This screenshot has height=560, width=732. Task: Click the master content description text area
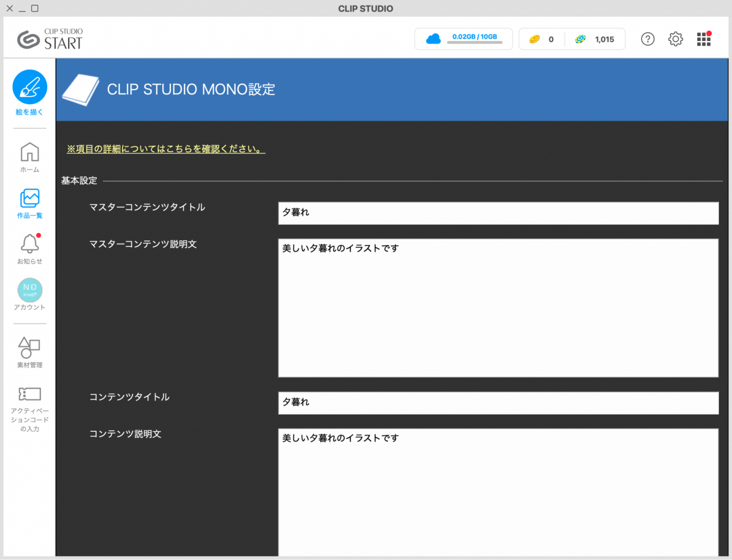[498, 307]
